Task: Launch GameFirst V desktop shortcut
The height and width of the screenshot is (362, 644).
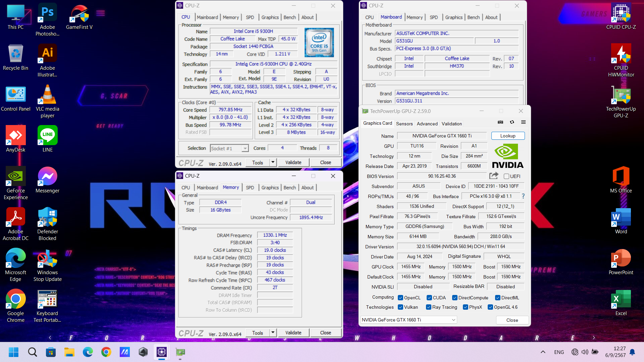Action: click(x=79, y=17)
